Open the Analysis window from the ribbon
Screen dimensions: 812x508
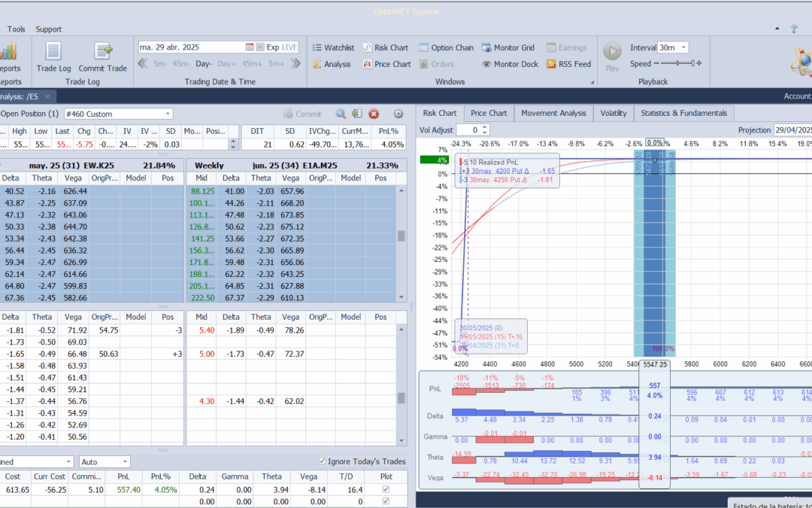pyautogui.click(x=332, y=64)
